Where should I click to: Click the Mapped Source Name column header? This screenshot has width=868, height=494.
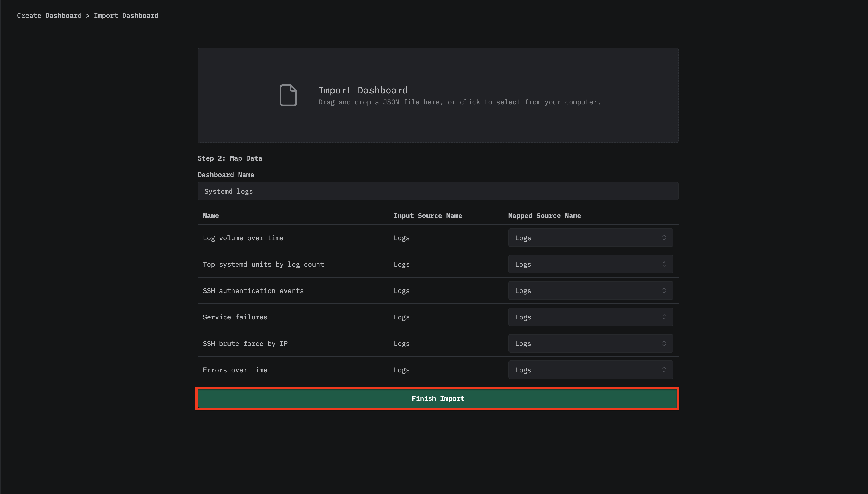544,216
